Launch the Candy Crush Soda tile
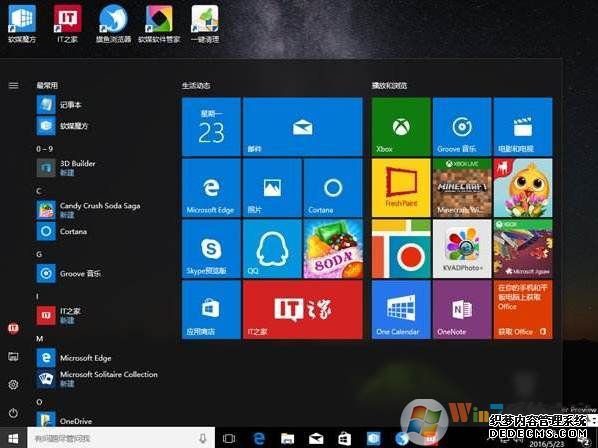Viewport: 598px width, 448px height. tap(333, 249)
